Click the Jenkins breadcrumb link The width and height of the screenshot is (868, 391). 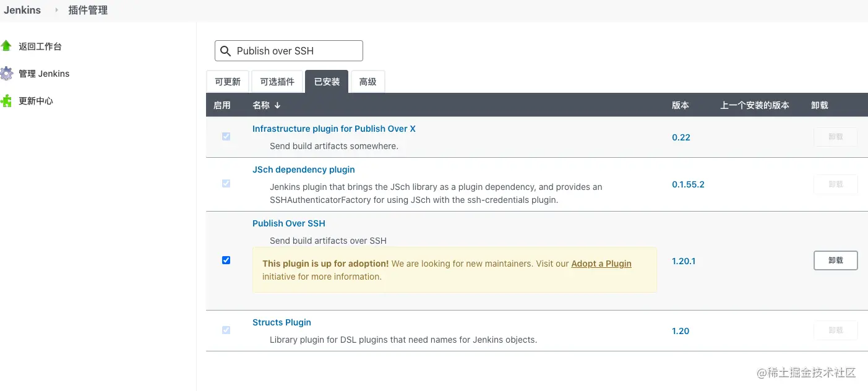22,10
